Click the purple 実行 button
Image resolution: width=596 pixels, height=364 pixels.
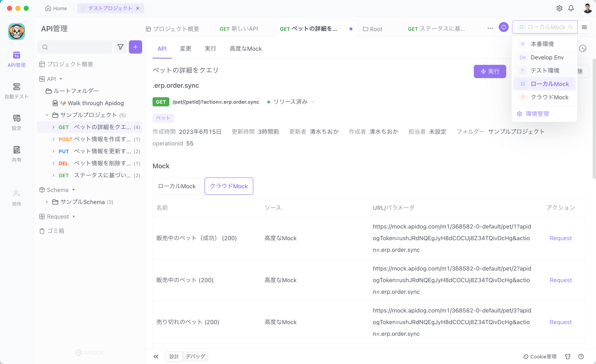point(490,71)
